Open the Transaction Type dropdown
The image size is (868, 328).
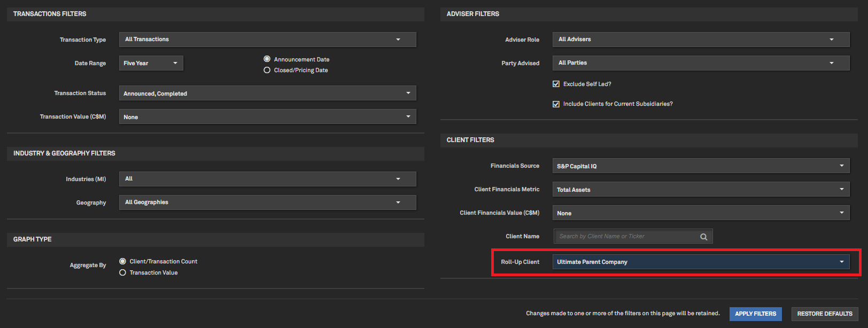[x=267, y=40]
